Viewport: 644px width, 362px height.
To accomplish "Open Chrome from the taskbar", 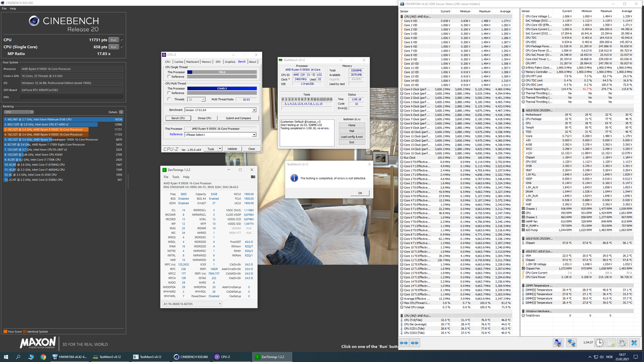I will [x=43, y=357].
